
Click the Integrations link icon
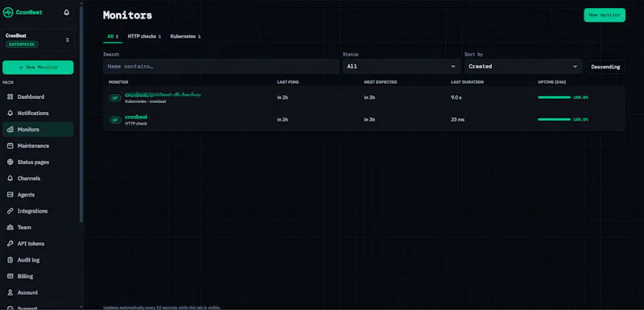click(10, 211)
